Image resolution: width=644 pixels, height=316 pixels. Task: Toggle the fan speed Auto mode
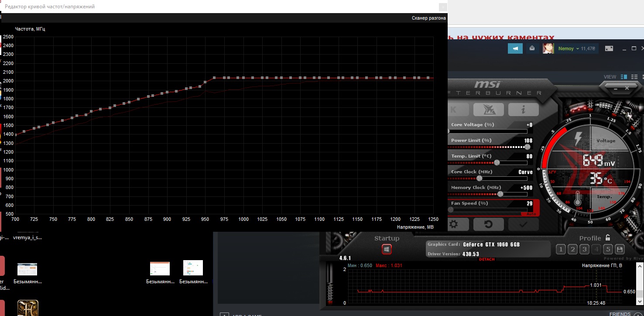pos(531,214)
